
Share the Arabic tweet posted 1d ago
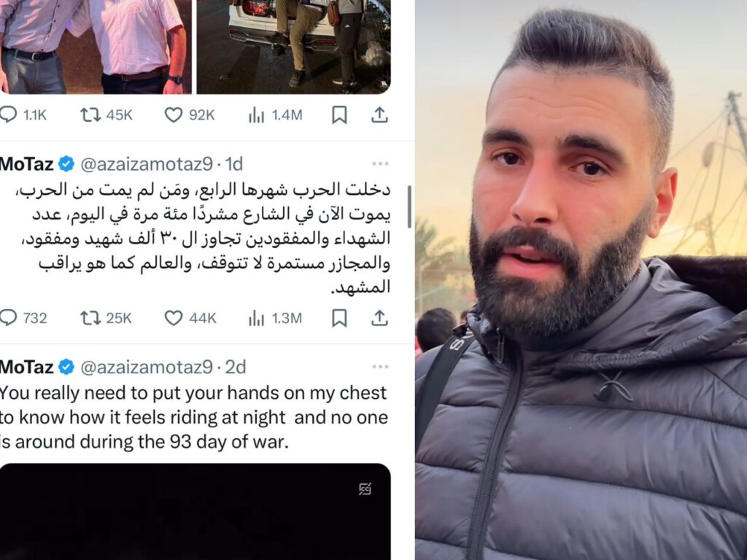(x=379, y=318)
